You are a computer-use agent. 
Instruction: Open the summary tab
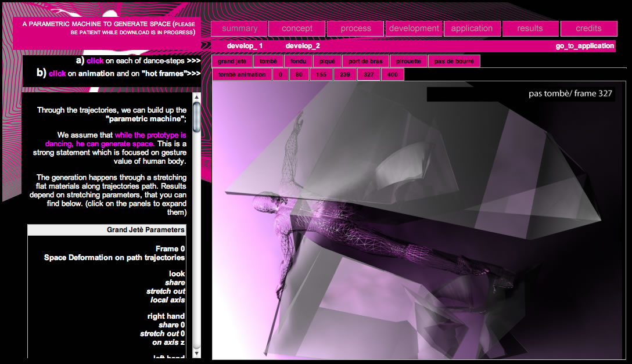point(239,28)
